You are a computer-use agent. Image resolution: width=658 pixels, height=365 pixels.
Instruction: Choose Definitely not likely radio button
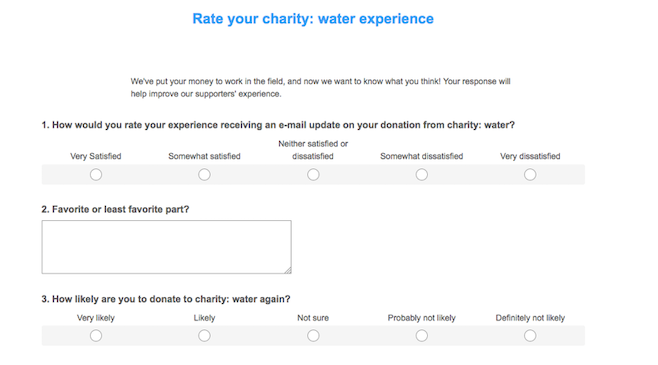530,336
